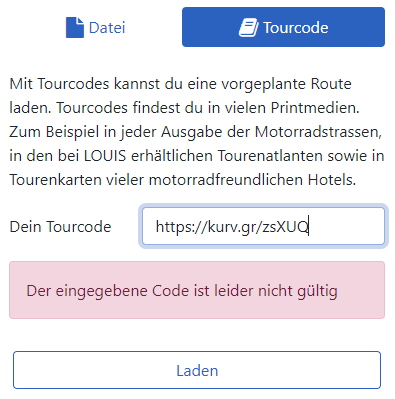Place cursor at end of kurv.gr URL text
The image size is (395, 399).
[309, 226]
